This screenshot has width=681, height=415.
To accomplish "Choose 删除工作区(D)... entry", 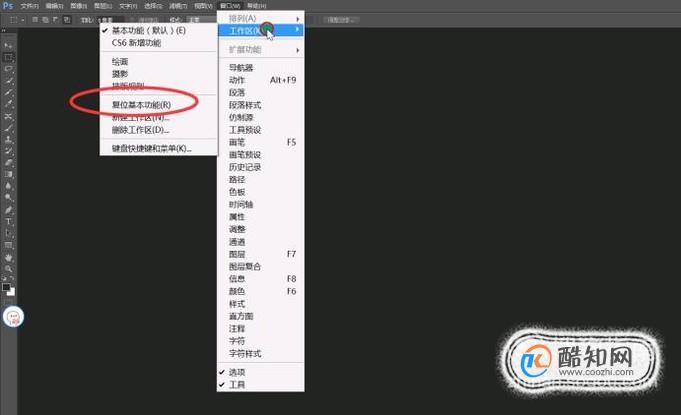I will pyautogui.click(x=159, y=130).
